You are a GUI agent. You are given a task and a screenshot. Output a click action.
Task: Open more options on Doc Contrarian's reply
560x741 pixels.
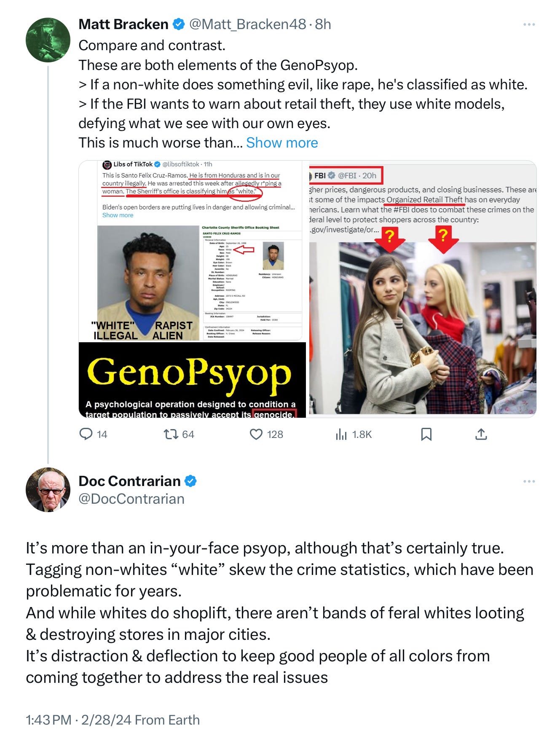[529, 481]
